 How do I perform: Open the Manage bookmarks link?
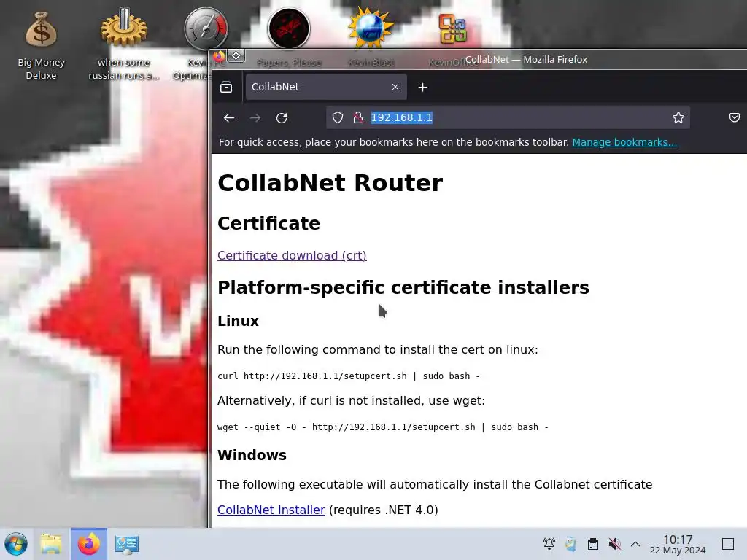click(x=624, y=142)
